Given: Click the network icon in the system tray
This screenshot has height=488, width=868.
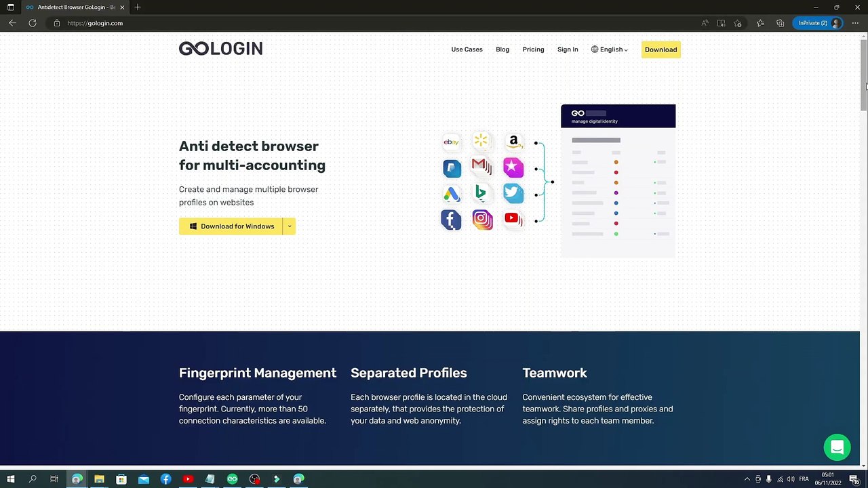Looking at the screenshot, I should click(780, 479).
